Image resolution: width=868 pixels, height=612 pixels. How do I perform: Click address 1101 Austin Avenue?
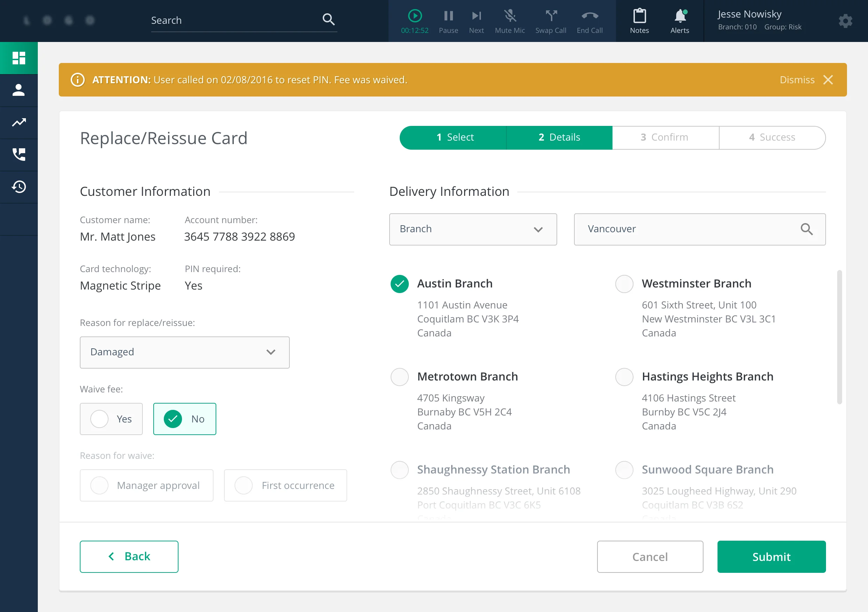point(462,305)
